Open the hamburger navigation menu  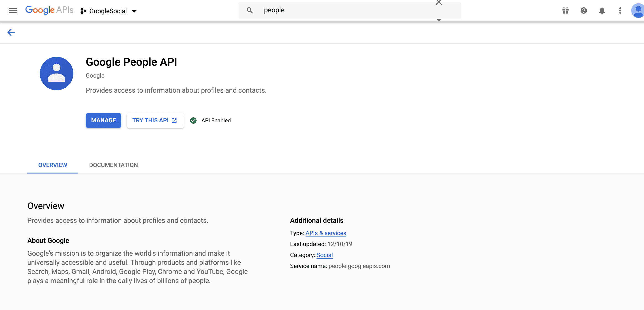[x=13, y=11]
